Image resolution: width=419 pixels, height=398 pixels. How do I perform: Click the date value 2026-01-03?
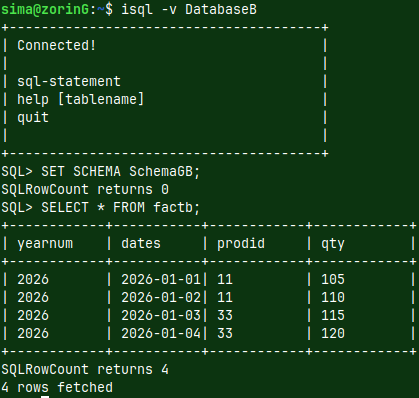[x=161, y=315]
